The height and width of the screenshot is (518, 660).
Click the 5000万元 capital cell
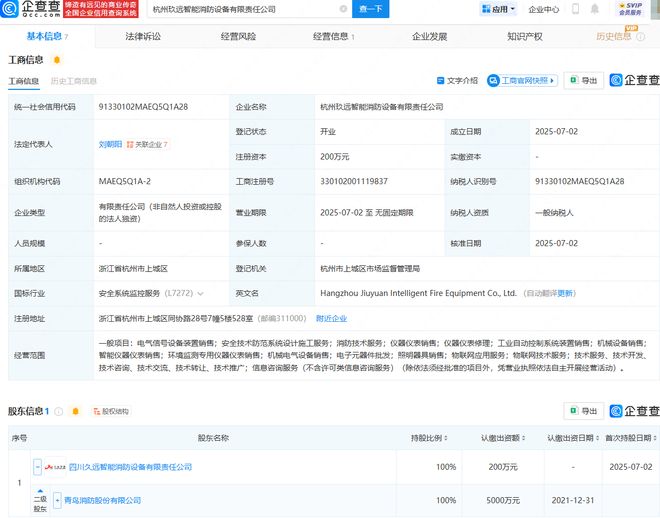point(503,501)
